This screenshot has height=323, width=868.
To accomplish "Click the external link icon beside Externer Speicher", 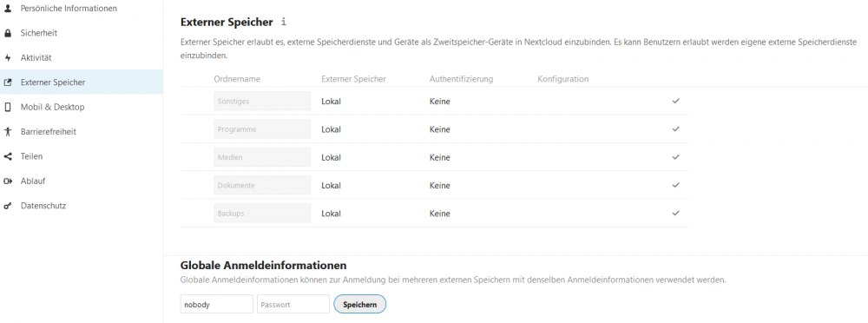I will pyautogui.click(x=8, y=82).
